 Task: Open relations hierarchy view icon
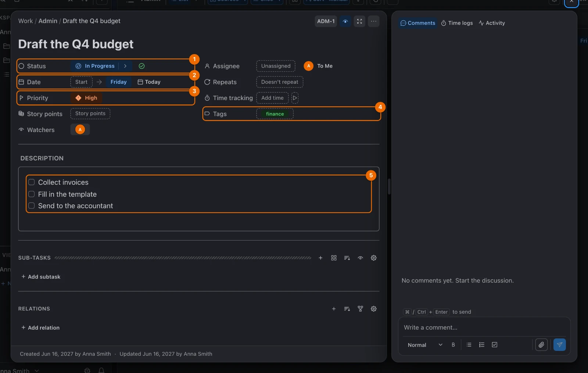tap(361, 309)
